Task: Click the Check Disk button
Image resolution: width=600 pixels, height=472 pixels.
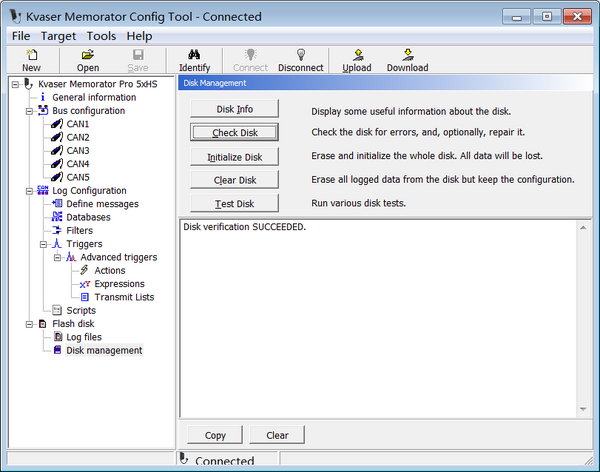Action: (234, 132)
